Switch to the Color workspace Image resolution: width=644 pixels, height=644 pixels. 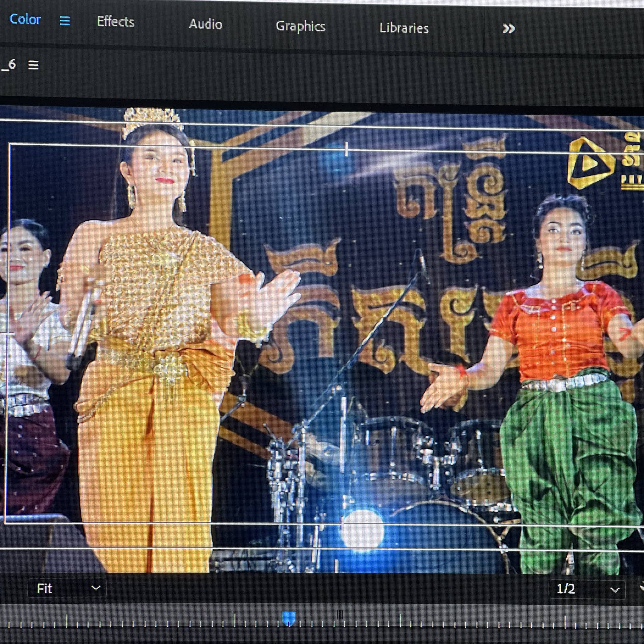(x=25, y=19)
